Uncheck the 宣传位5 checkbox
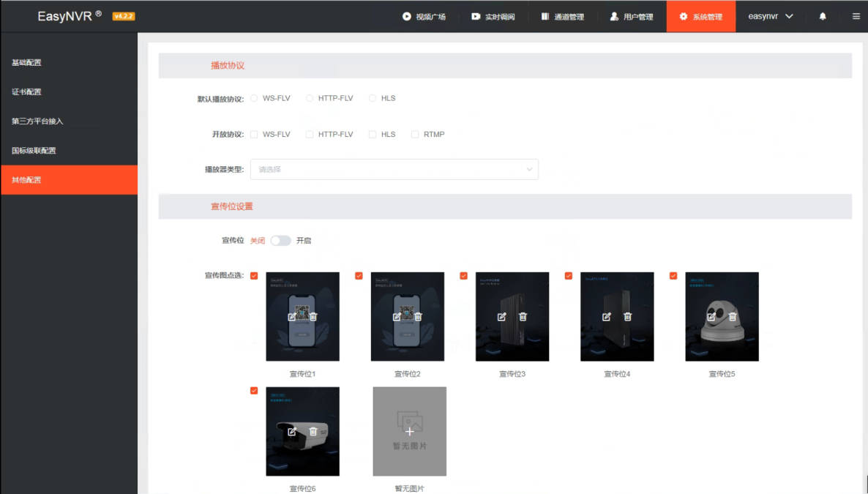Image resolution: width=868 pixels, height=494 pixels. click(673, 276)
